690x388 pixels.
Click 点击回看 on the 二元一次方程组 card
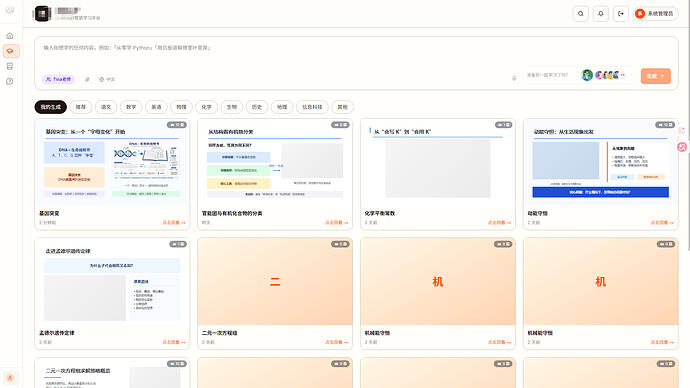(x=337, y=342)
